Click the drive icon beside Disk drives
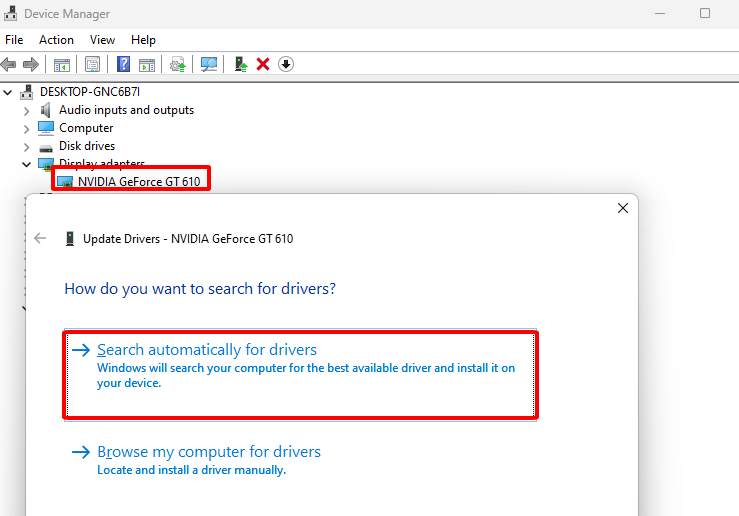The image size is (739, 516). point(46,148)
